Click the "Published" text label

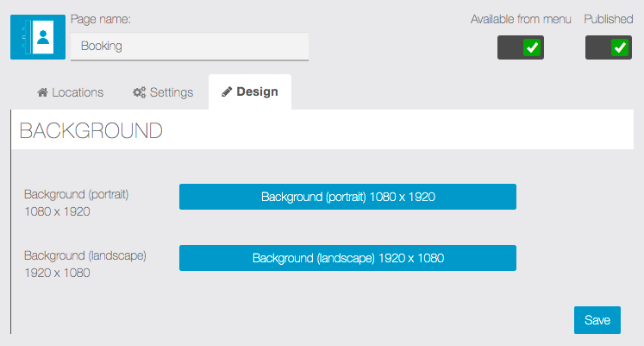[x=609, y=19]
